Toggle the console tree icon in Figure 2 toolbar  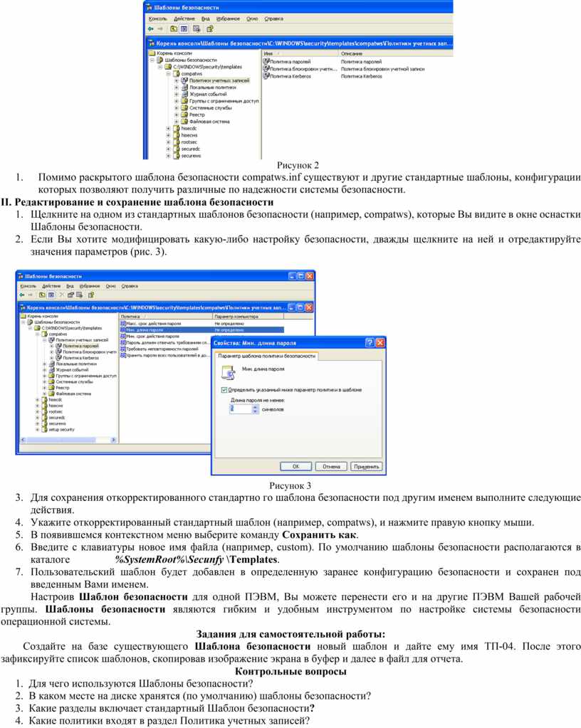point(184,28)
